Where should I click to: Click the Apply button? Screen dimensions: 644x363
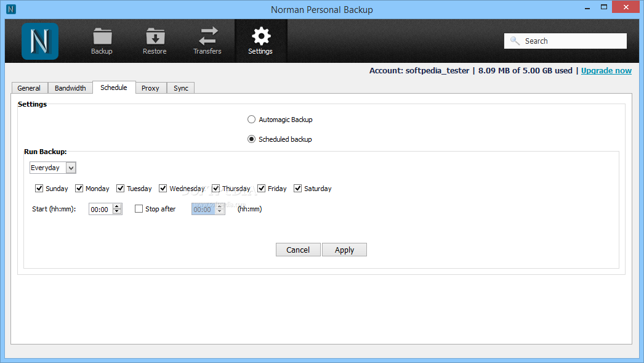tap(344, 250)
